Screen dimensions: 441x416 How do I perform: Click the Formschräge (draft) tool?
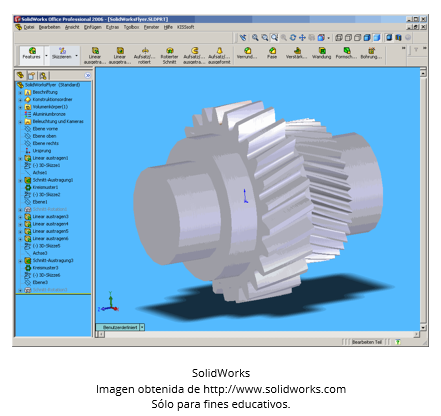click(x=346, y=53)
